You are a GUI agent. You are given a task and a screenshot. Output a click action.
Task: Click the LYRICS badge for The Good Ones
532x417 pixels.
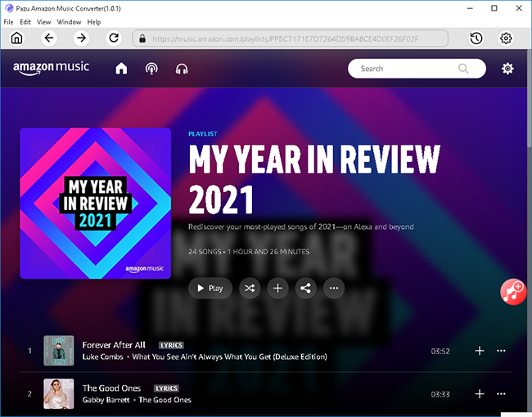click(x=166, y=388)
